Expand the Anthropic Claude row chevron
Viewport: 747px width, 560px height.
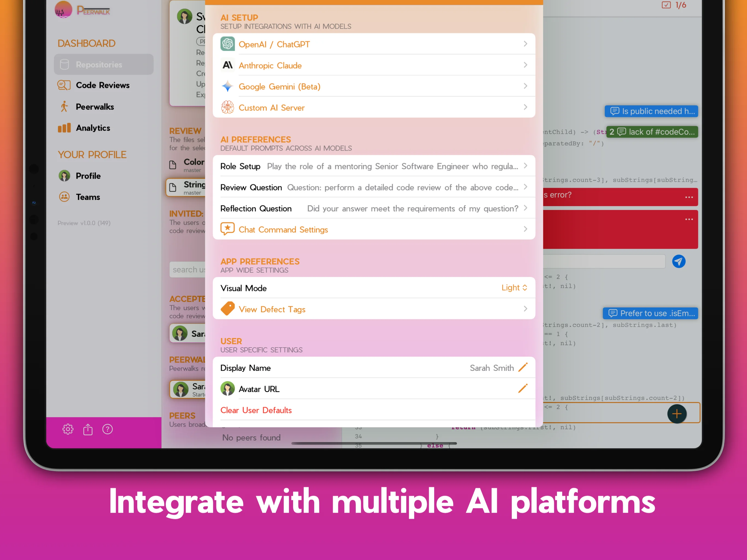(x=526, y=65)
